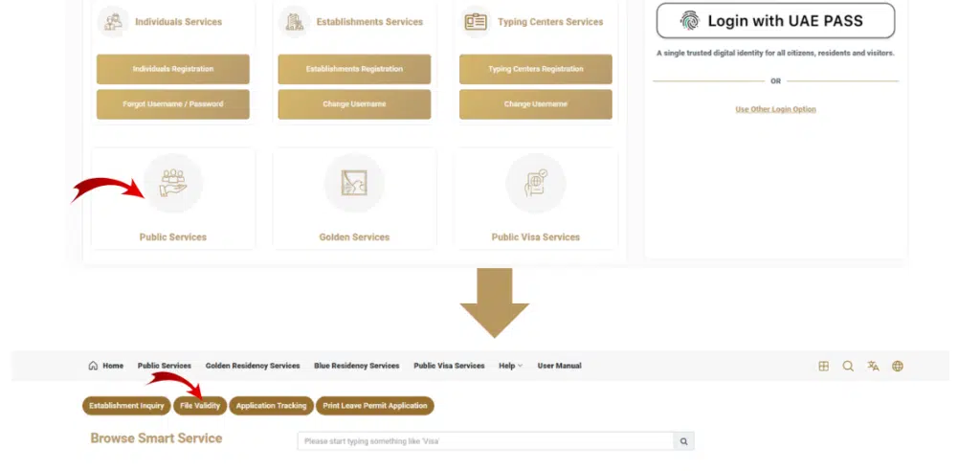This screenshot has height=471, width=980.
Task: Click the Typing Centers Services ID card icon
Action: click(476, 22)
